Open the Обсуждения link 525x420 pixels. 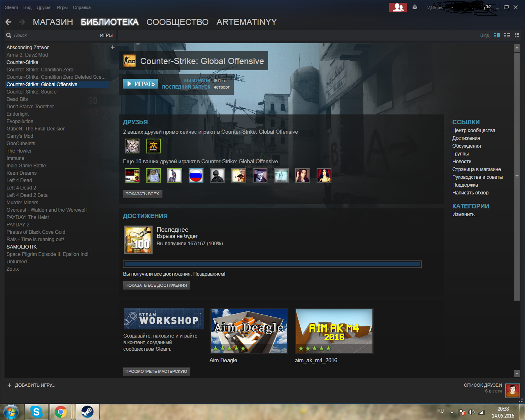point(467,146)
